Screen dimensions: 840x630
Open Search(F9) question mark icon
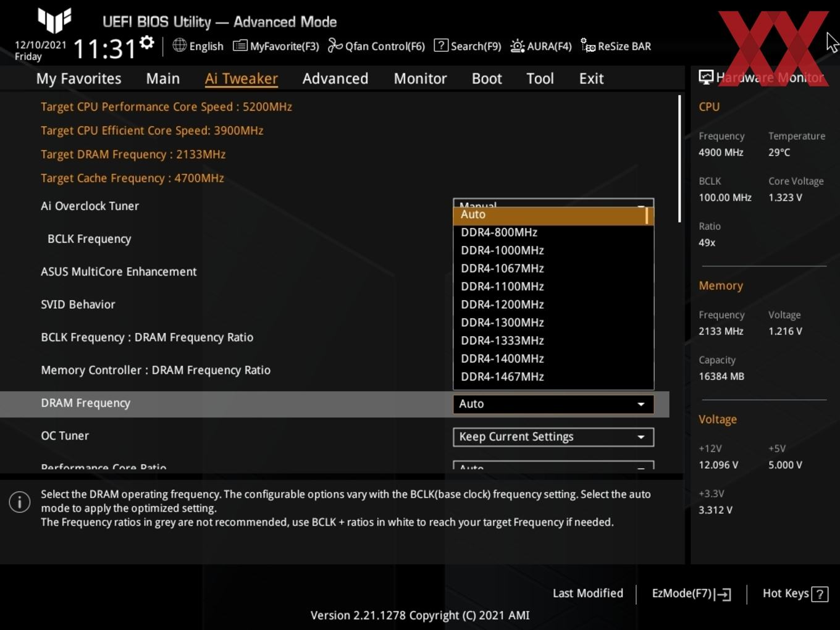[441, 45]
